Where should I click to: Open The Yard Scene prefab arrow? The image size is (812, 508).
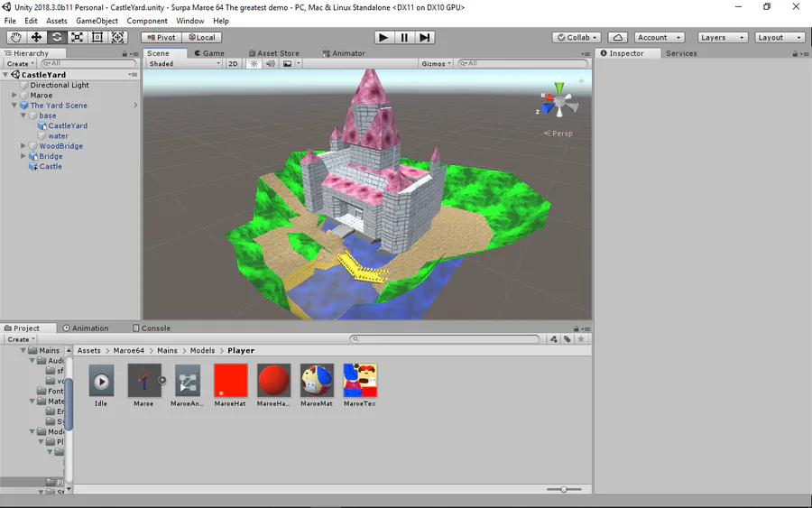click(x=135, y=106)
